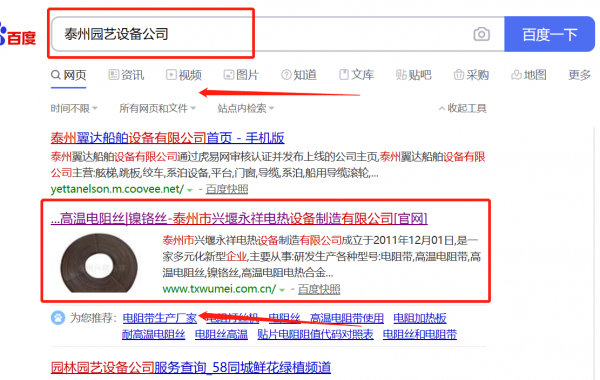Viewport: 600px width, 380px height.
Task: Open the 地图 tab
Action: point(529,75)
